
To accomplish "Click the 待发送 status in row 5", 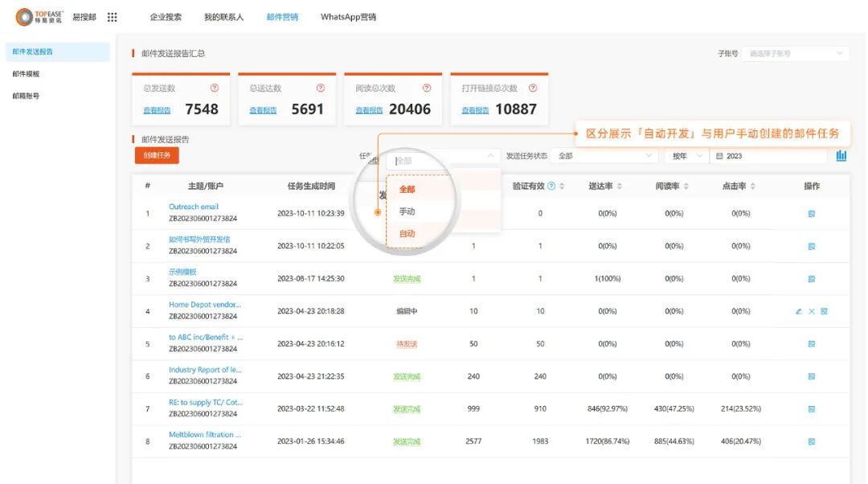I will pos(407,344).
